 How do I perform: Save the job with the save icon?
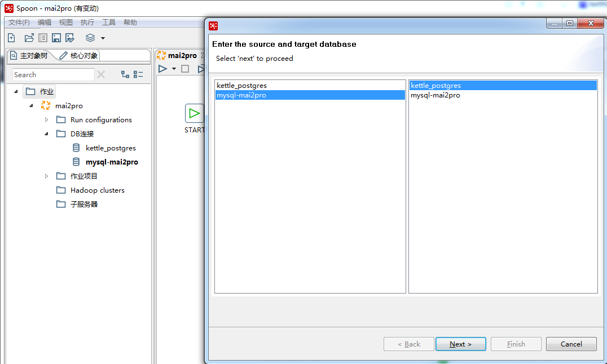tap(56, 37)
